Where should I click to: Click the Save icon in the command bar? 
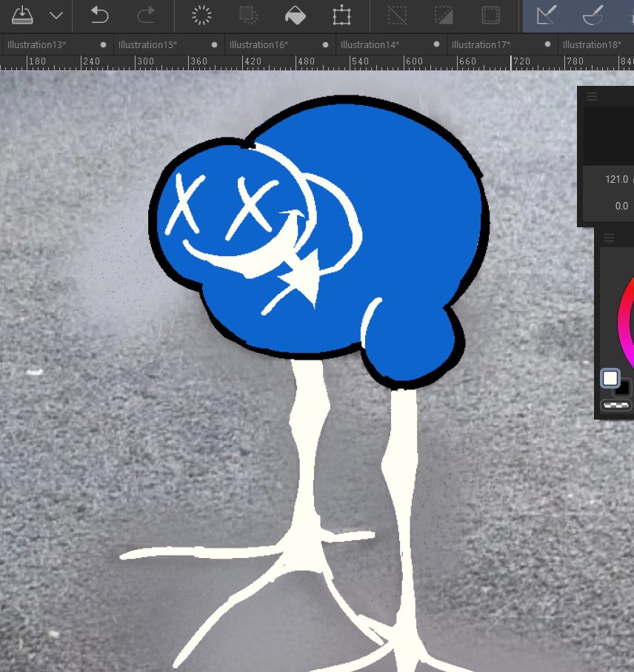pyautogui.click(x=22, y=16)
